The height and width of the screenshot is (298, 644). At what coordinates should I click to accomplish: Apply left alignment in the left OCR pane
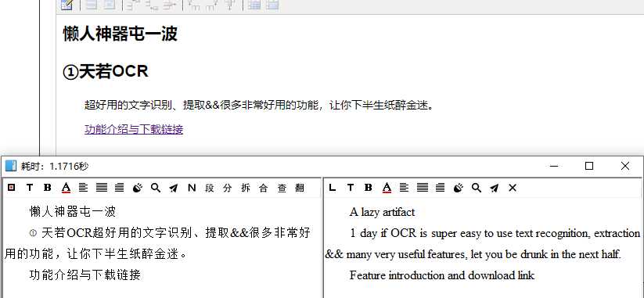click(x=84, y=188)
